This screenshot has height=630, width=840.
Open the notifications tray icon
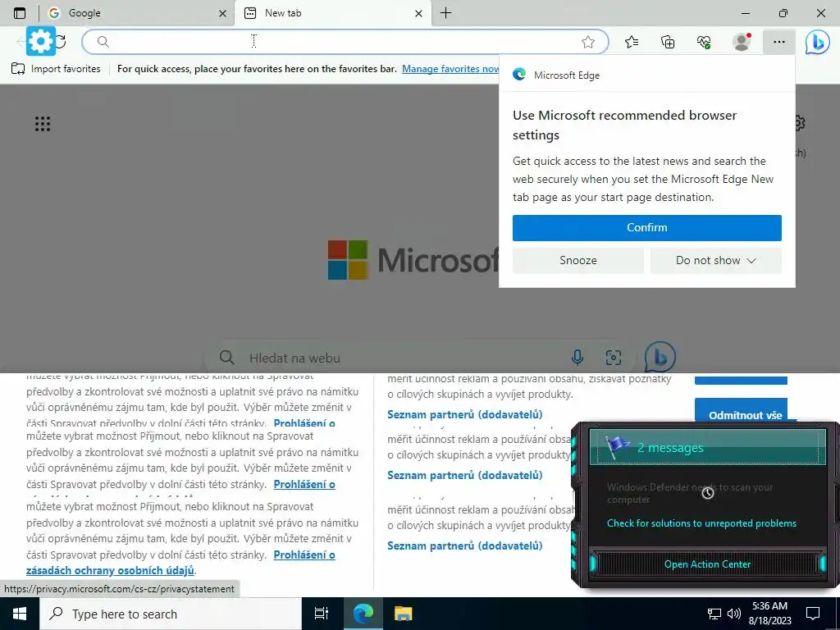(x=813, y=614)
